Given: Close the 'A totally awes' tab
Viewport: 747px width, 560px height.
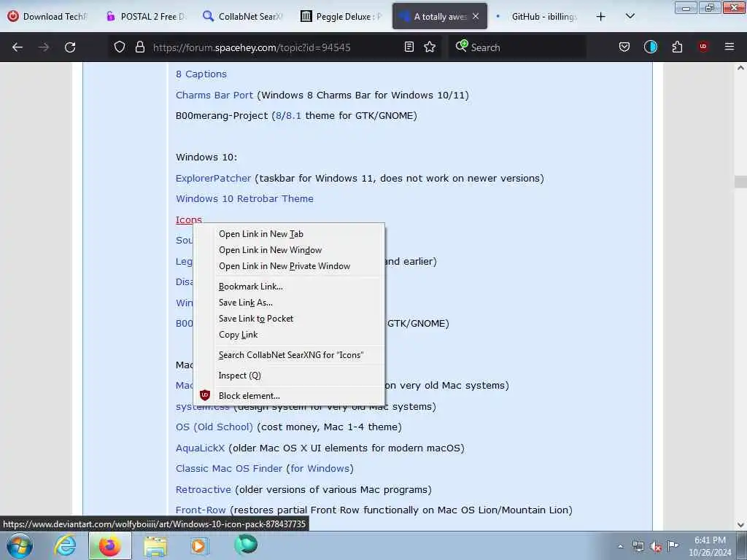Looking at the screenshot, I should (x=476, y=16).
